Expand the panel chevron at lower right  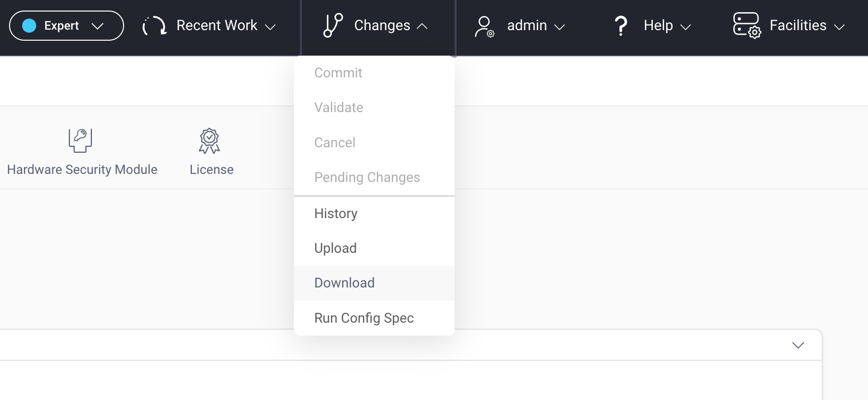click(x=798, y=345)
